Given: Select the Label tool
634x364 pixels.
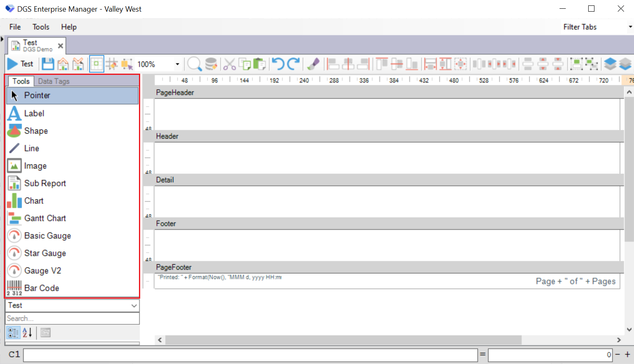Looking at the screenshot, I should [x=34, y=113].
